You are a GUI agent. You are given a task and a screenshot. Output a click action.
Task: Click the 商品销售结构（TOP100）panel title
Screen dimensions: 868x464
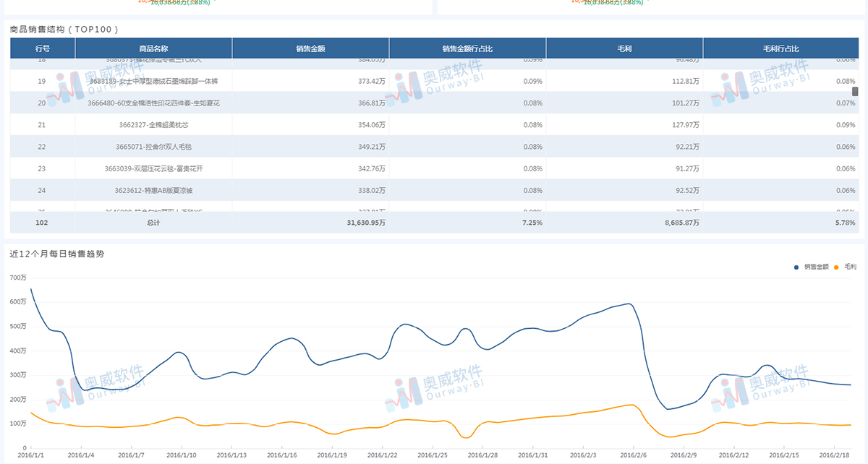[64, 30]
